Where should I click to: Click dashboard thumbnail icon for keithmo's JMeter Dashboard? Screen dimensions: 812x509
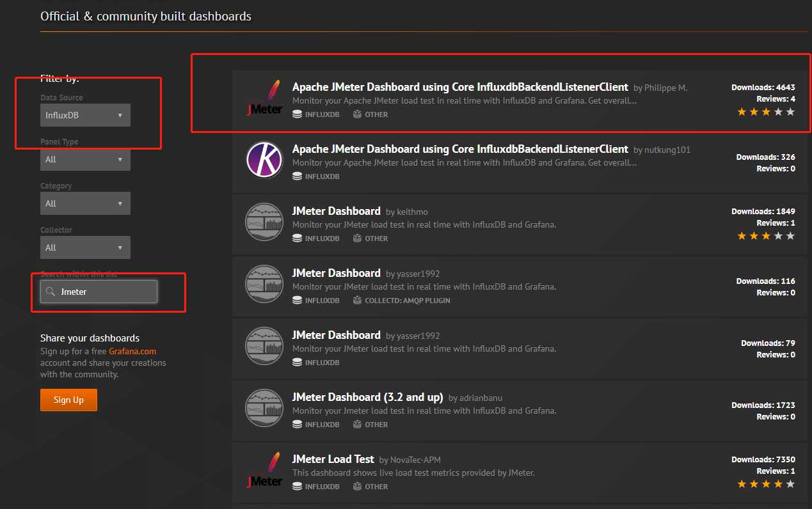(x=264, y=221)
